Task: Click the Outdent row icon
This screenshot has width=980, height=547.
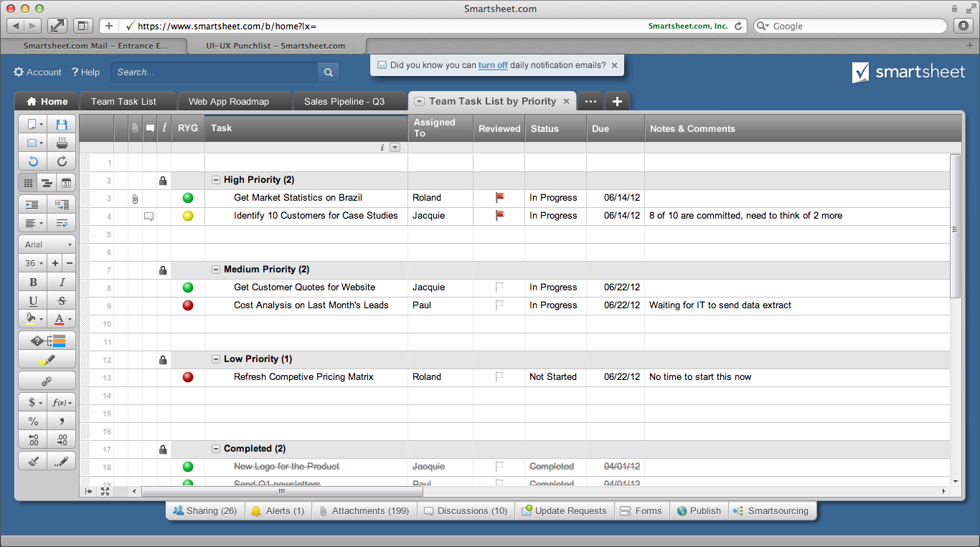Action: (x=33, y=204)
